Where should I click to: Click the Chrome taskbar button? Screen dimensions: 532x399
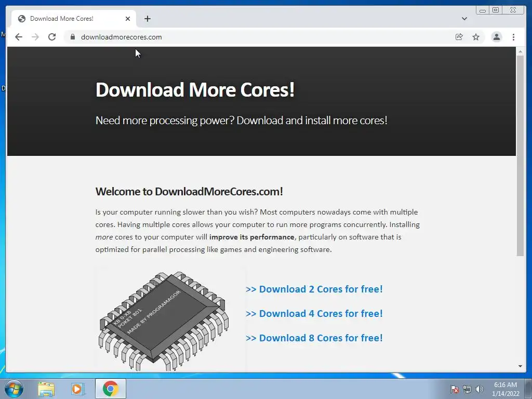point(110,389)
